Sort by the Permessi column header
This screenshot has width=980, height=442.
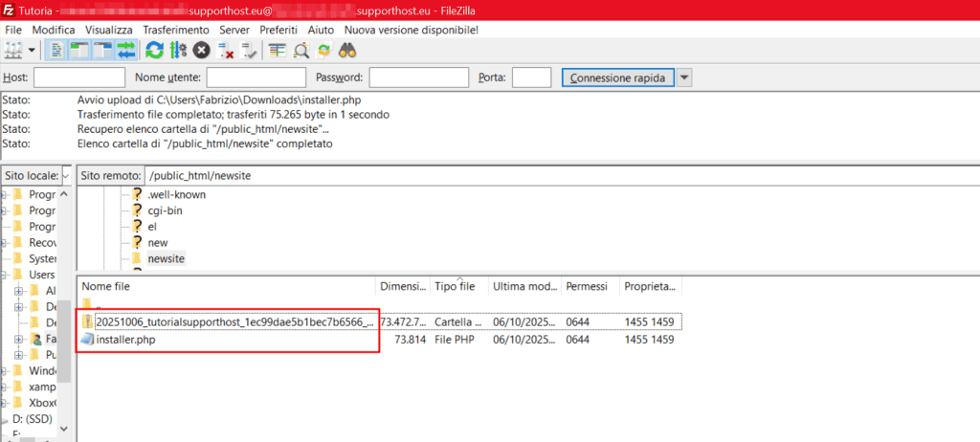click(590, 286)
